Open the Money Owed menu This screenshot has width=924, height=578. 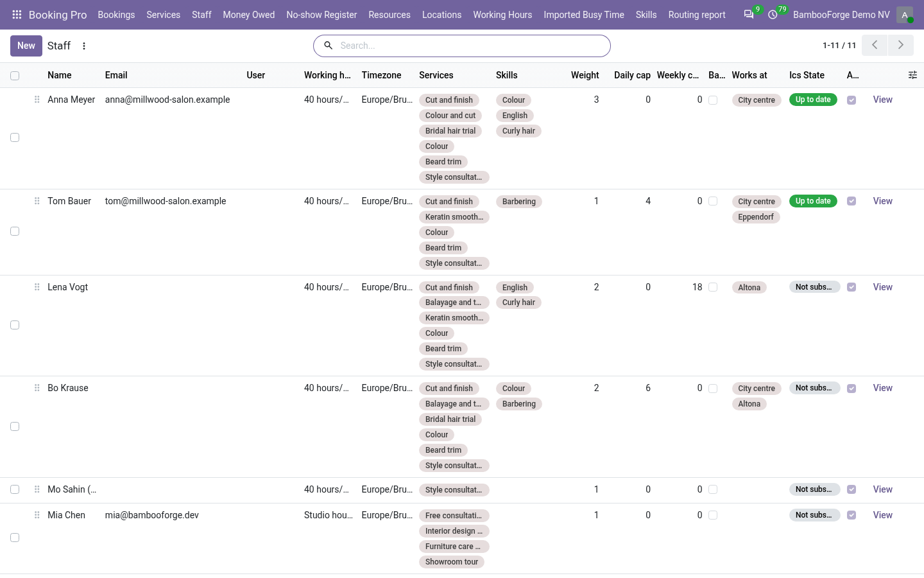pos(249,15)
